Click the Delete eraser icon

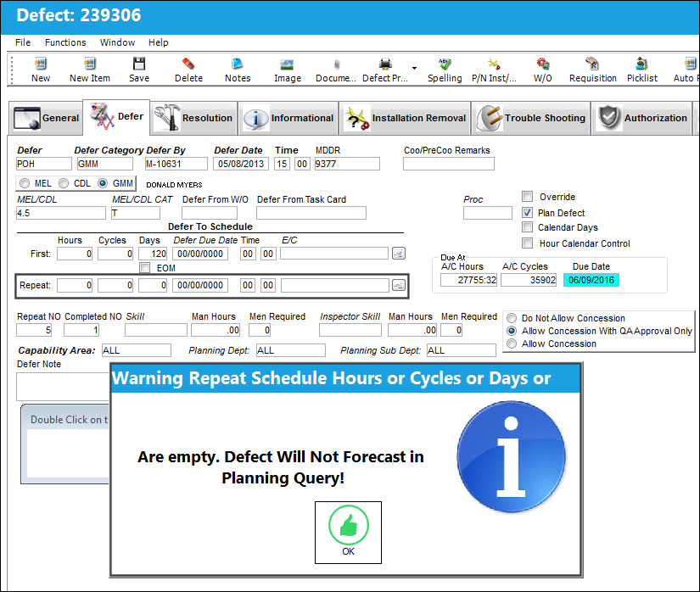tap(188, 64)
